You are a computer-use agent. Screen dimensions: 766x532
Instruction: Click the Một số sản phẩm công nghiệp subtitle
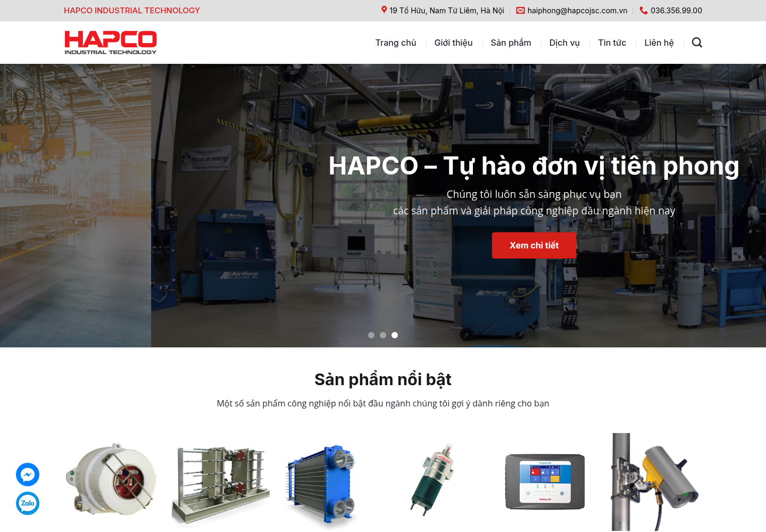pyautogui.click(x=383, y=403)
